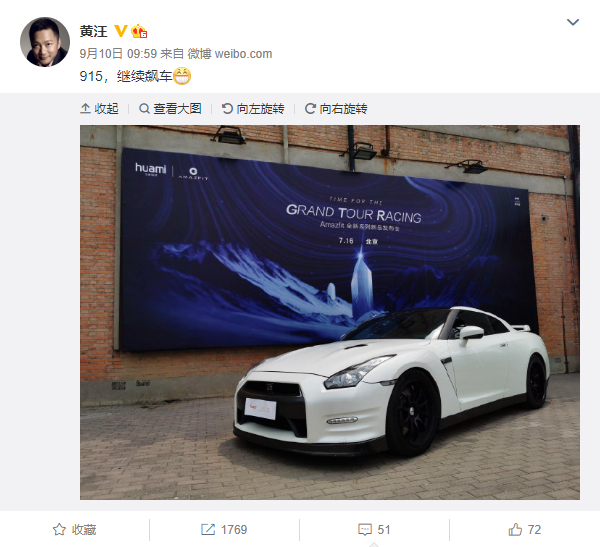Toggle favorite with the 收藏 star
The height and width of the screenshot is (547, 600).
[75, 529]
